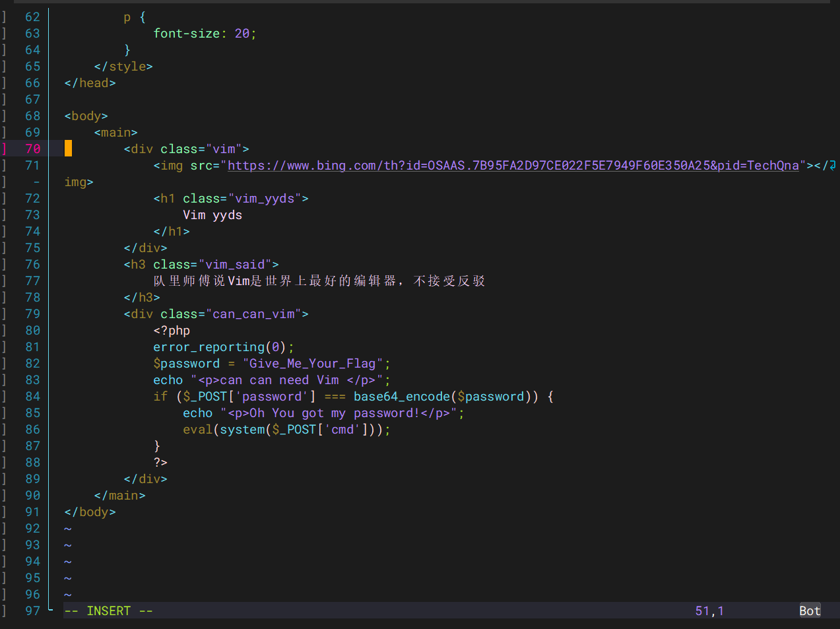Select highlighted line number 70
Screen dimensions: 840x629
pyautogui.click(x=32, y=149)
